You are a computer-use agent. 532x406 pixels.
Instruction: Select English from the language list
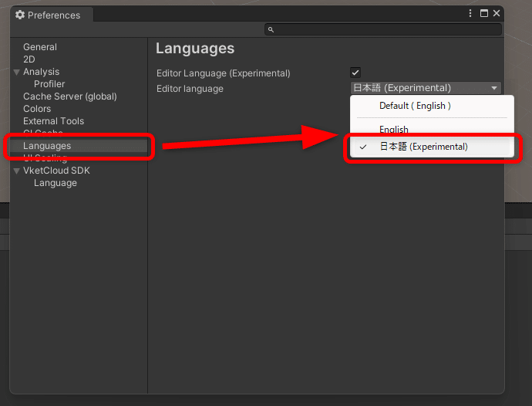[x=394, y=130]
